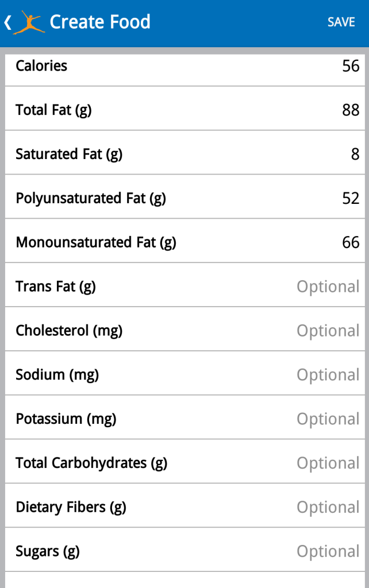
Task: Select the Total Carbohydrates (g) label
Action: tap(91, 463)
